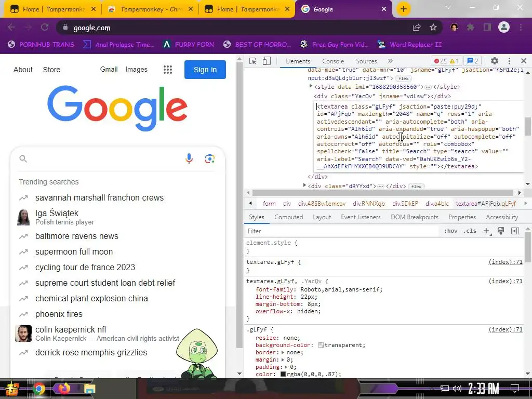The width and height of the screenshot is (532, 399).
Task: Select the form breadcrumb in DOM path
Action: coord(269,203)
